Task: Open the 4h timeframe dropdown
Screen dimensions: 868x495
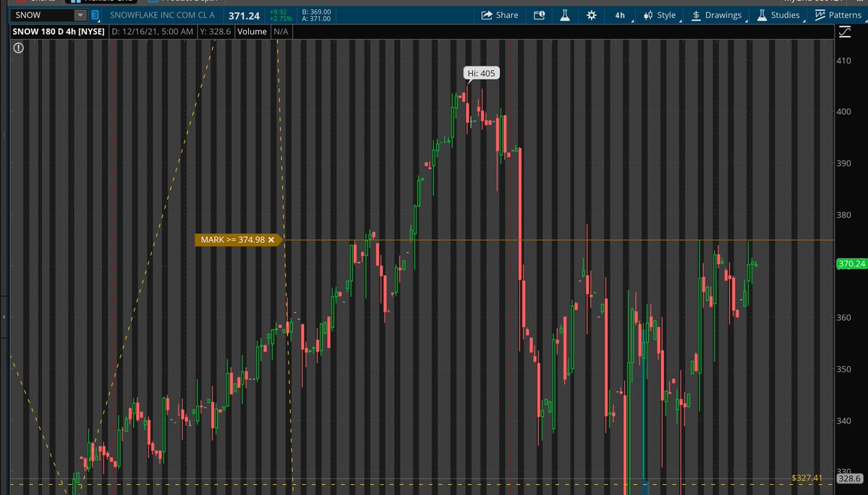Action: pos(621,15)
